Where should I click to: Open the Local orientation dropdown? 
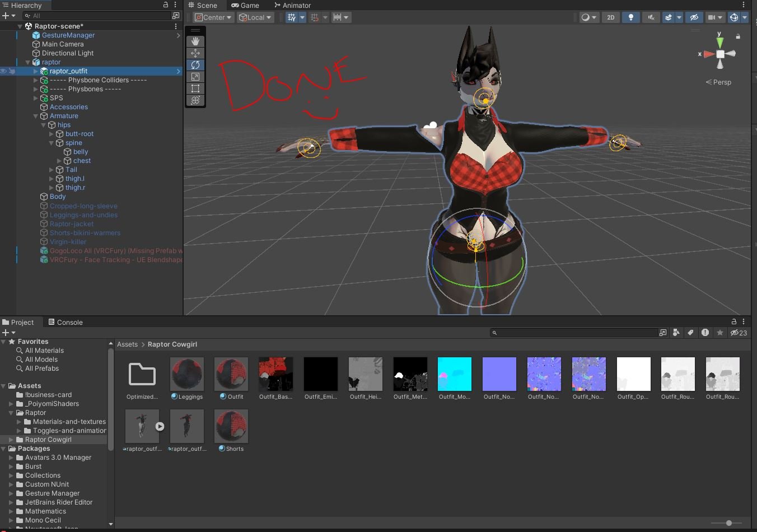click(255, 17)
